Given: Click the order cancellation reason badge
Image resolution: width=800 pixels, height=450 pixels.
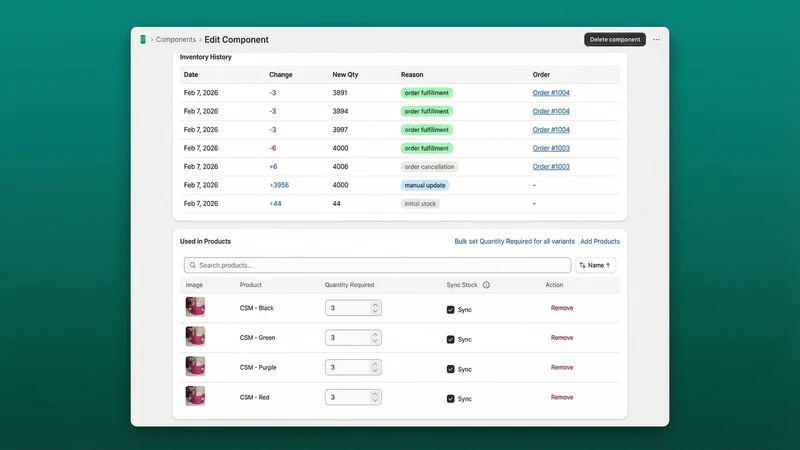Looking at the screenshot, I should tap(429, 167).
